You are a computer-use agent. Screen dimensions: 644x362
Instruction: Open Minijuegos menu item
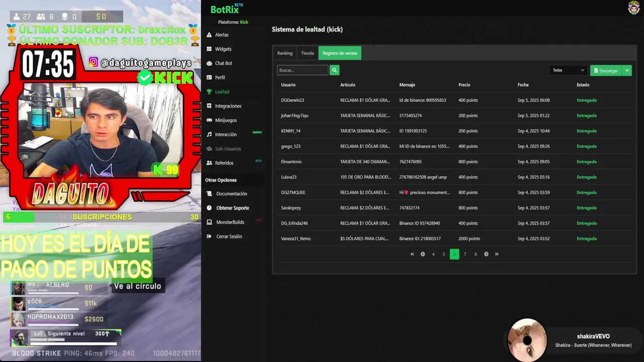click(226, 120)
